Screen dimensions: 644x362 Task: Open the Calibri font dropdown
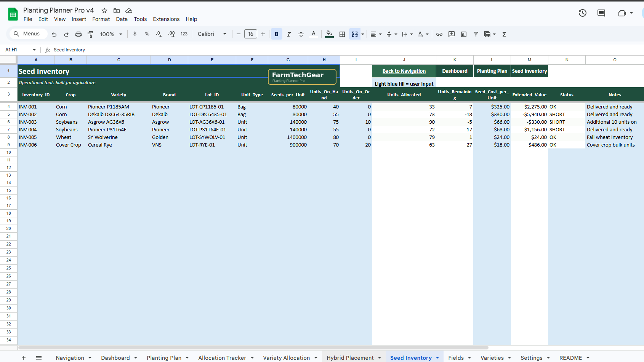[212, 34]
